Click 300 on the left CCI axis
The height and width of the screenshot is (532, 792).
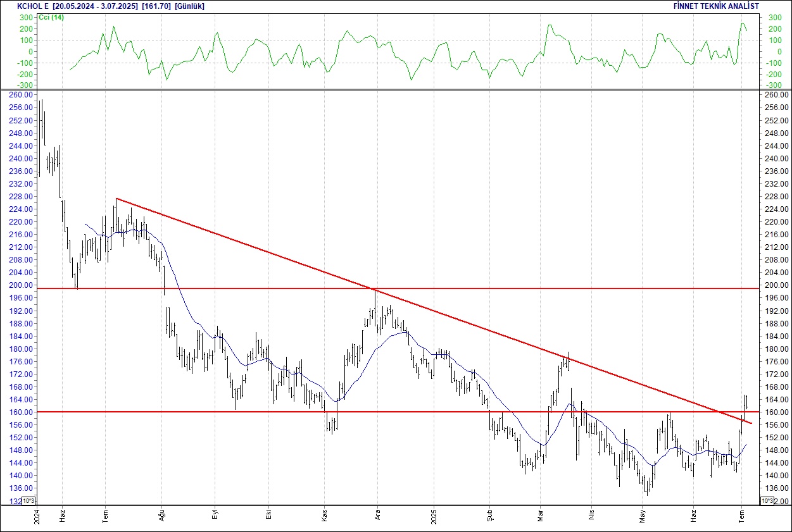27,18
